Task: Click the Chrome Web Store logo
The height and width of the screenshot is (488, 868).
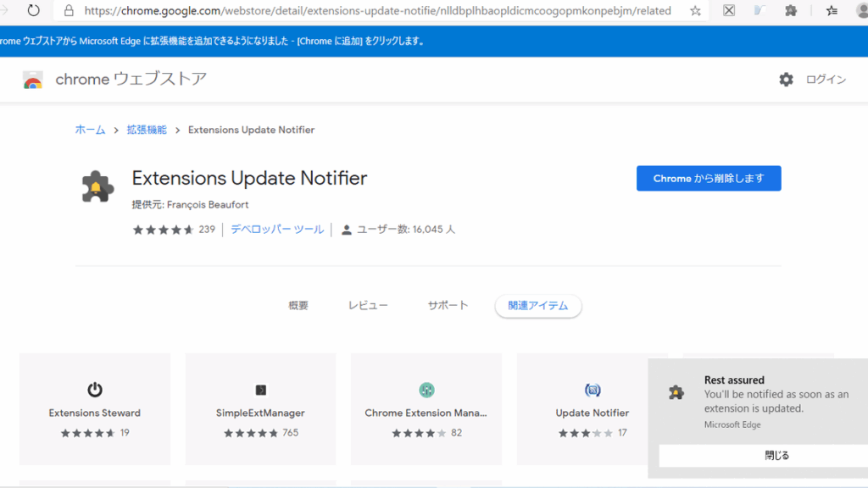Action: (x=33, y=80)
